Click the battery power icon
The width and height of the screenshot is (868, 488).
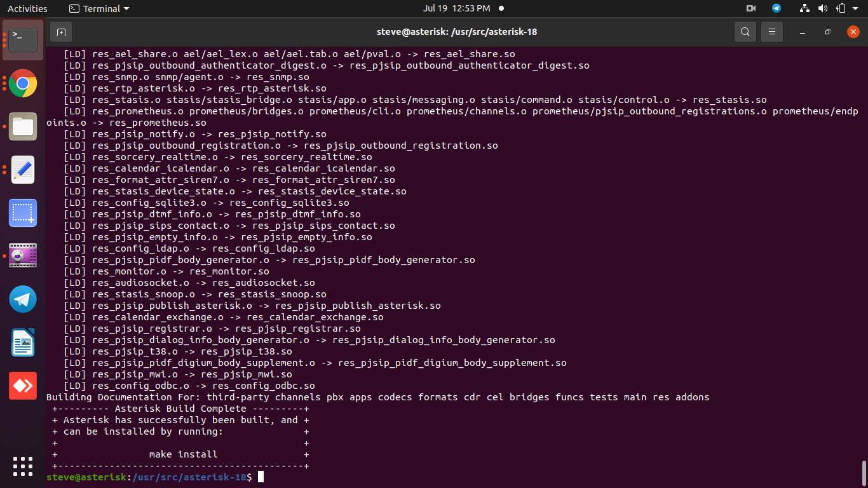point(841,8)
